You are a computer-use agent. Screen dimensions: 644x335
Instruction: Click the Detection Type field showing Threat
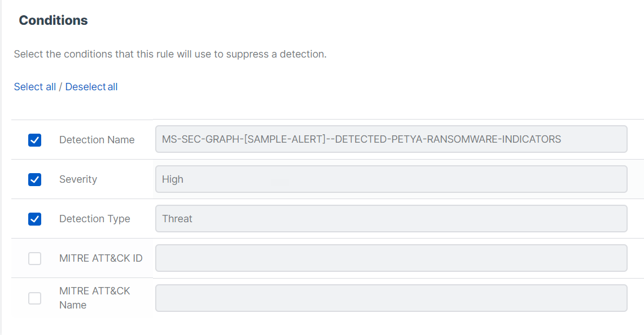point(391,219)
